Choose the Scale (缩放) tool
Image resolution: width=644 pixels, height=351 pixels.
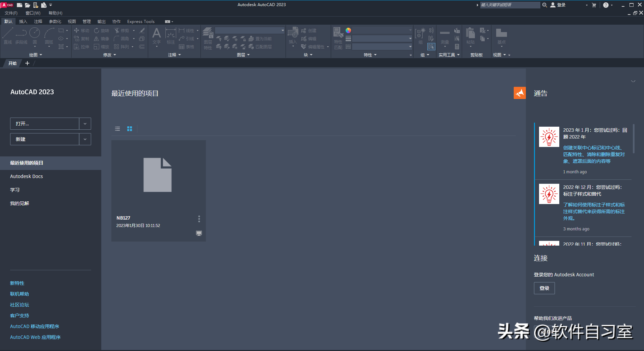click(x=102, y=47)
